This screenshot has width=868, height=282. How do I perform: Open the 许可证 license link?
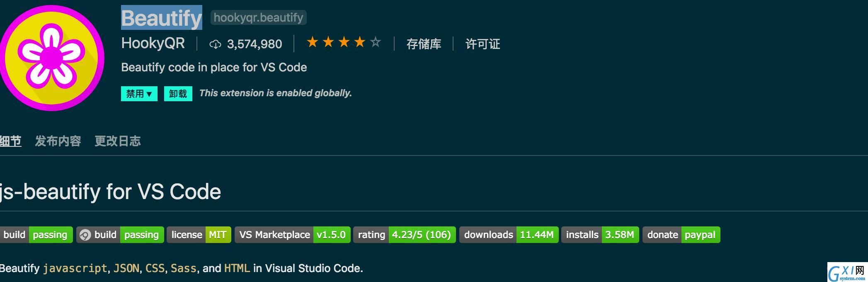point(482,44)
